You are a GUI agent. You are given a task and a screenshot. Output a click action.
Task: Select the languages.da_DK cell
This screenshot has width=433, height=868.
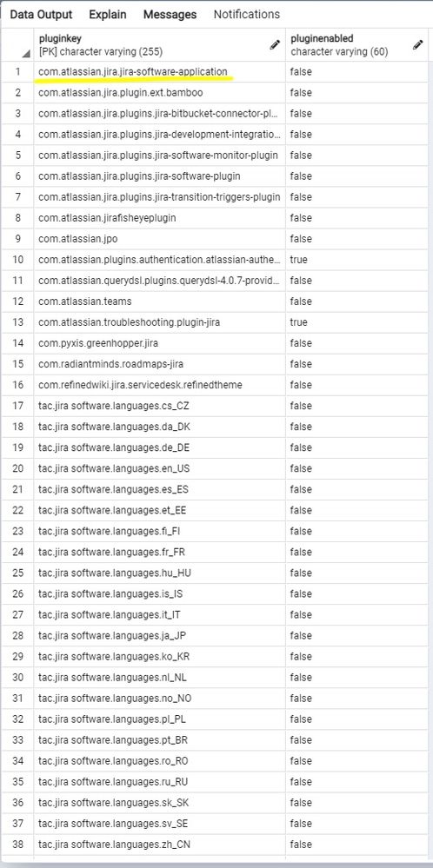pyautogui.click(x=159, y=427)
